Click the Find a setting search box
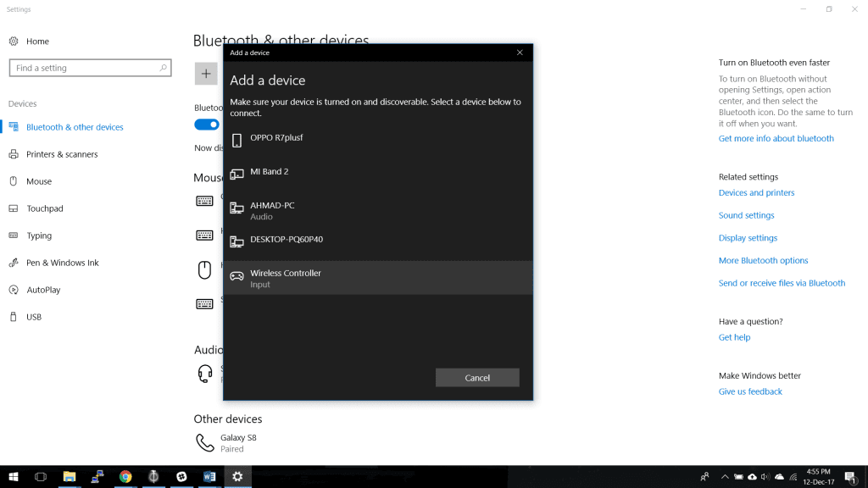The width and height of the screenshot is (868, 488). click(x=85, y=68)
